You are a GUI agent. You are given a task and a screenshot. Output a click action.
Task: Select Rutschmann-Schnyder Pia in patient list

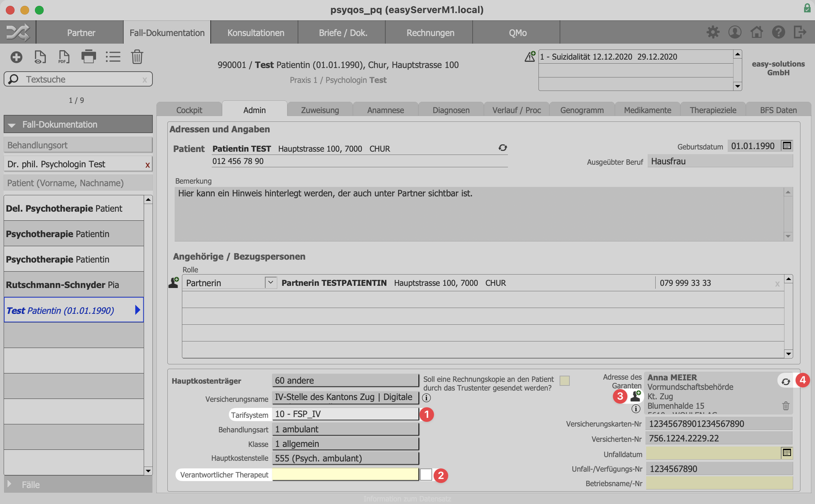click(74, 284)
